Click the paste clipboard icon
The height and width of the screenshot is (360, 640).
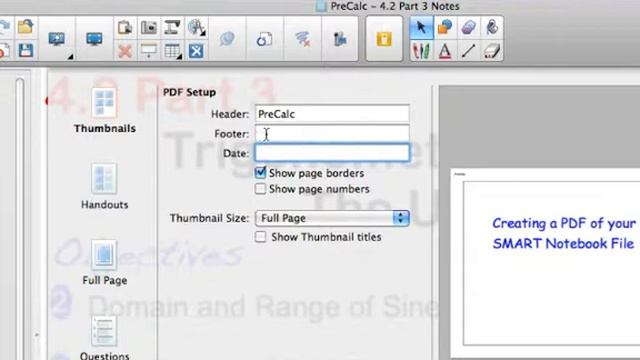(125, 27)
